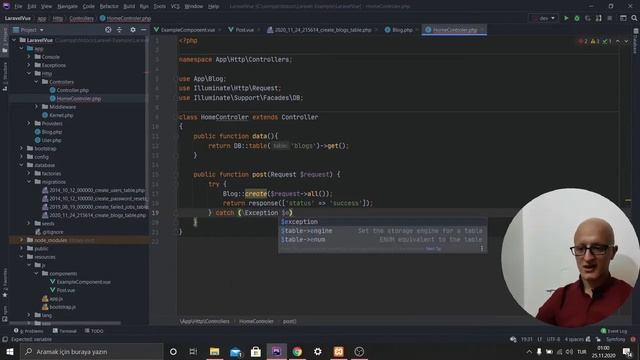
Task: Open the TODO tool window
Action: [94, 331]
